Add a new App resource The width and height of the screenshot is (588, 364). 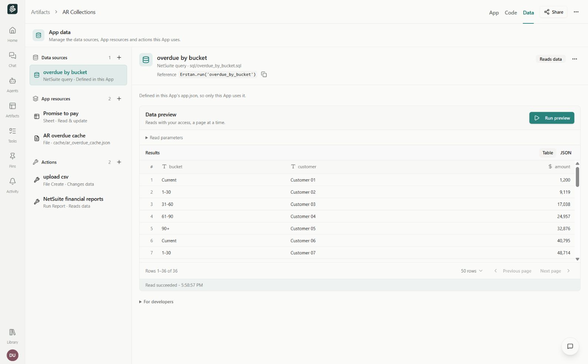click(119, 98)
